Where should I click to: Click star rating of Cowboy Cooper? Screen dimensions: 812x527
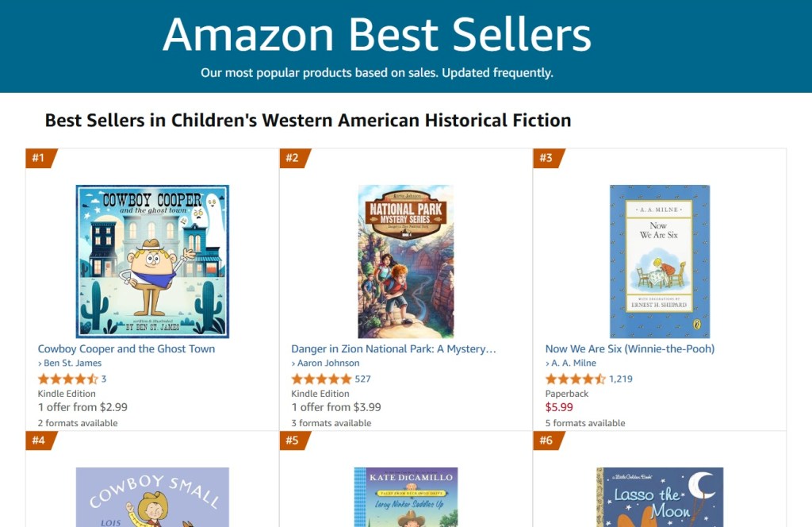67,379
